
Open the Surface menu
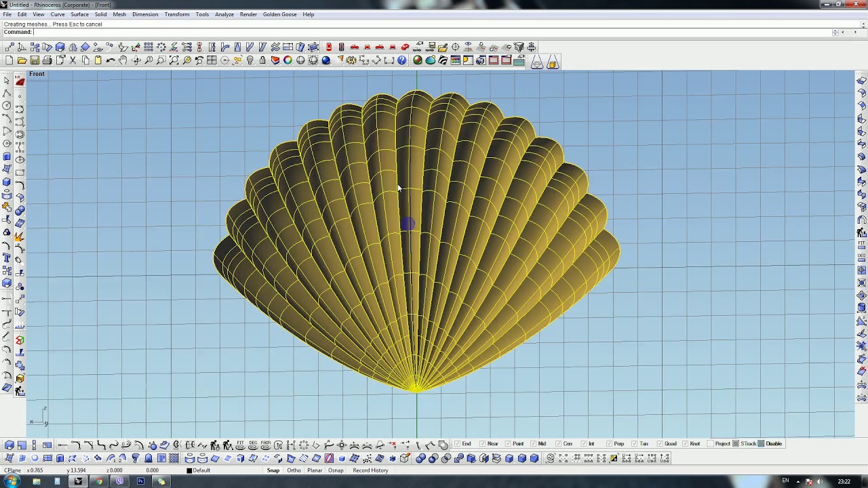pos(79,14)
